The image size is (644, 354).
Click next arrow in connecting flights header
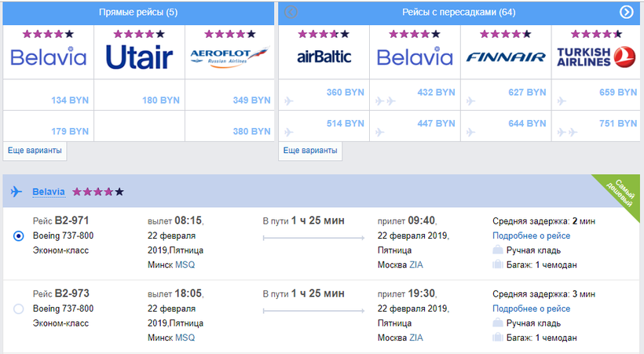point(626,12)
